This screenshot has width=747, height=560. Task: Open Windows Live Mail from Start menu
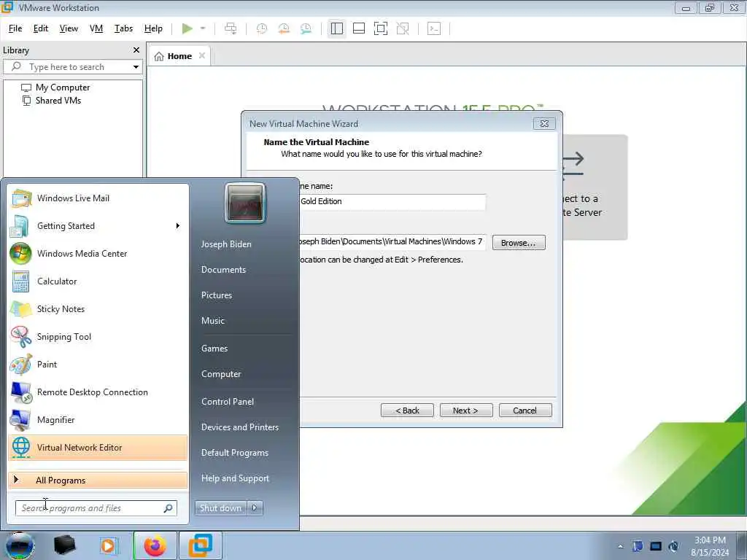coord(98,198)
